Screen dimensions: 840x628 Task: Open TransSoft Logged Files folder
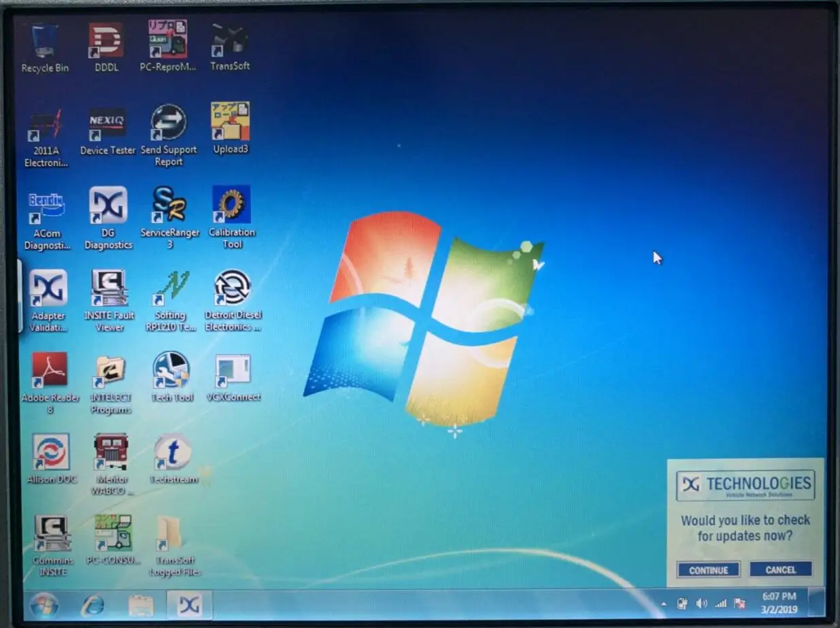pos(174,546)
